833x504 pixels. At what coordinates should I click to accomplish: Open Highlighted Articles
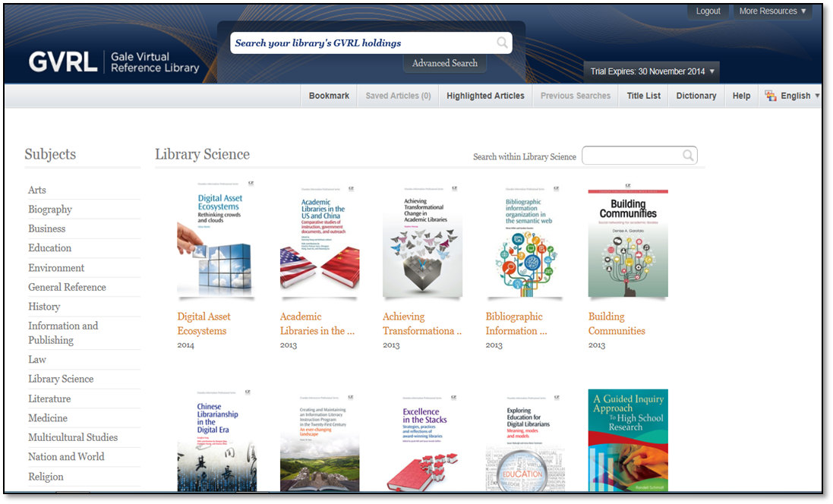(485, 96)
